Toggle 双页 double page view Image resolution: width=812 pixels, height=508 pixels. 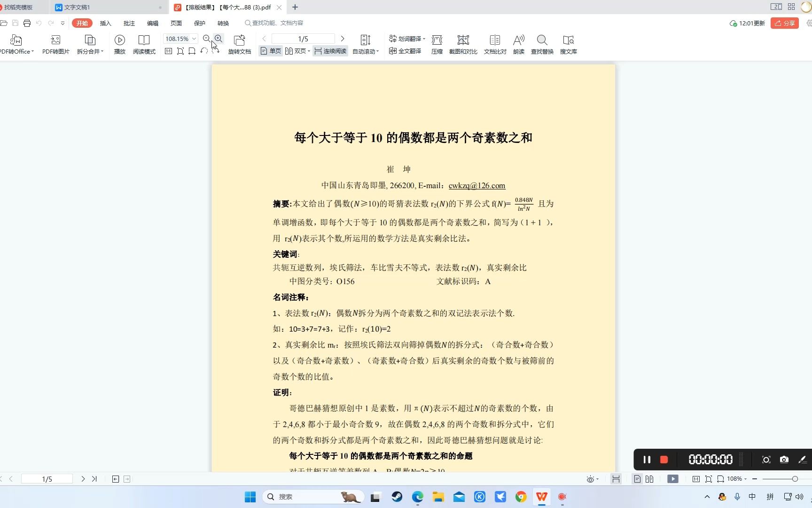297,51
